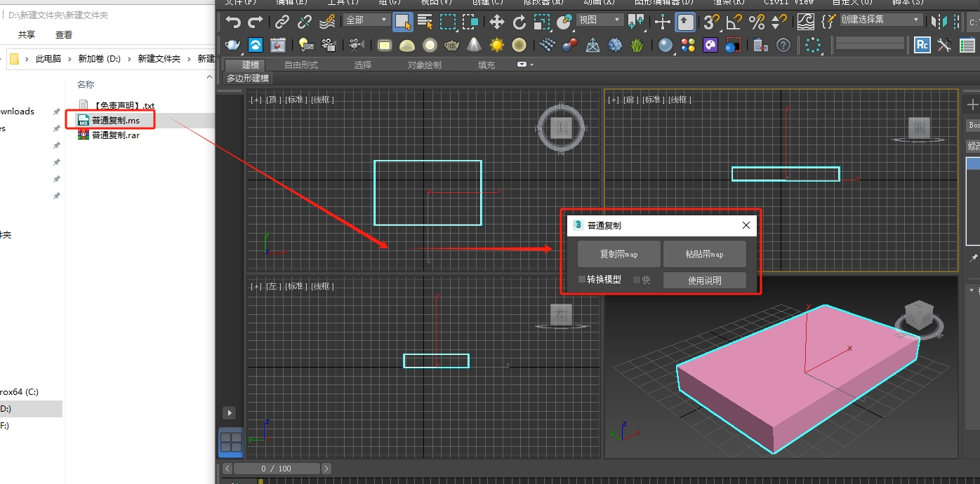
Task: Click the Redo arrow in 3ds Max toolbar
Action: pos(256,22)
